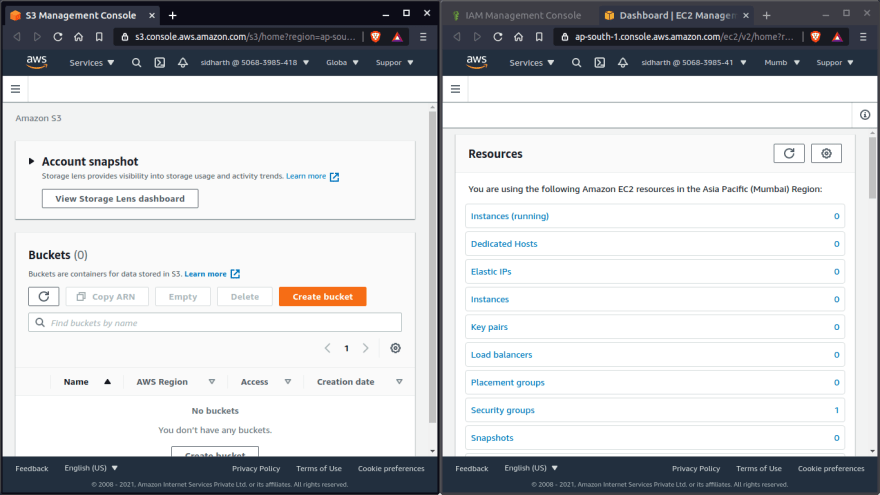
Task: Refresh the S3 buckets list
Action: [x=44, y=296]
